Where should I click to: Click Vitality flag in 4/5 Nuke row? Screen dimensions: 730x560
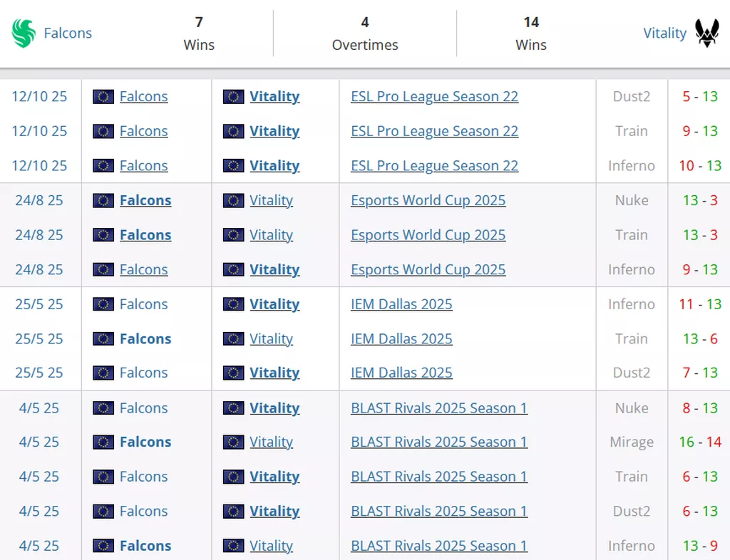(234, 408)
